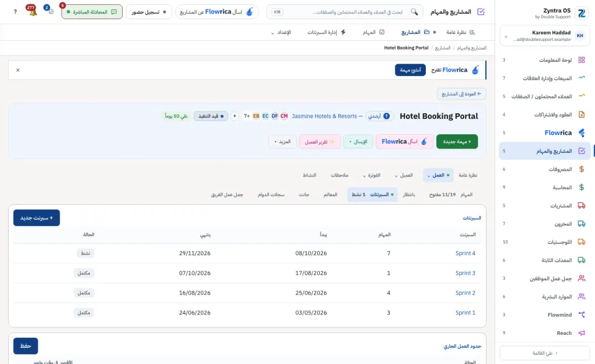This screenshot has width=595, height=364.
Task: Open purchases truck icon المشتريات
Action: 581,206
